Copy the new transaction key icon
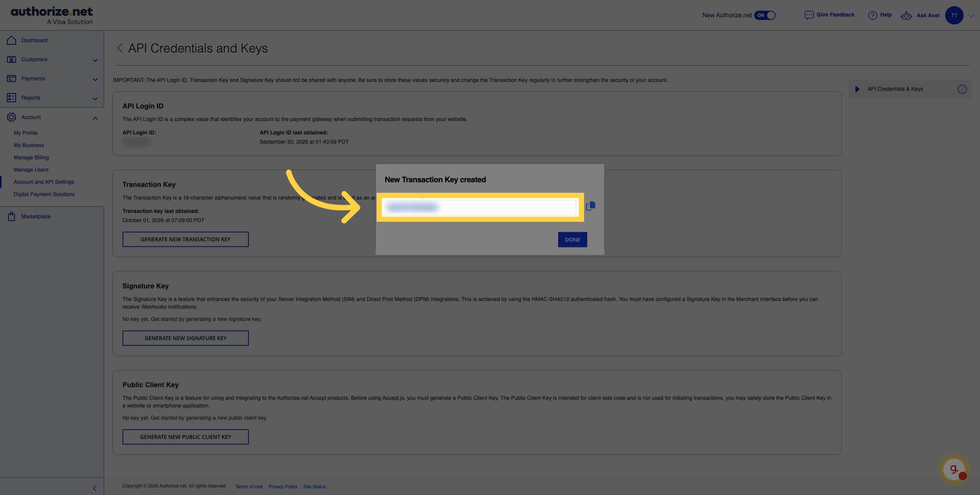 coord(591,206)
